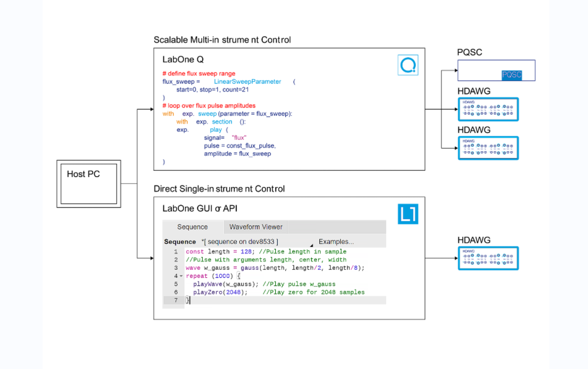Click the LinearSweepParameter link in code

point(247,82)
